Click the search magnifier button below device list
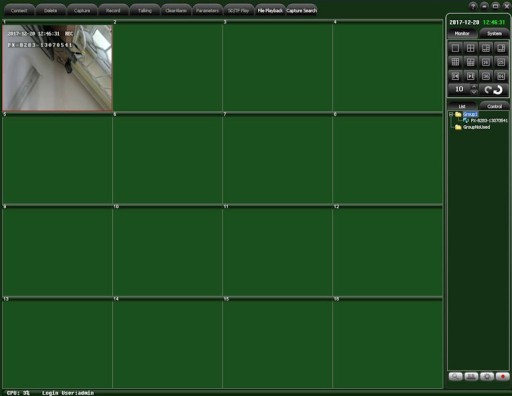 (455, 377)
